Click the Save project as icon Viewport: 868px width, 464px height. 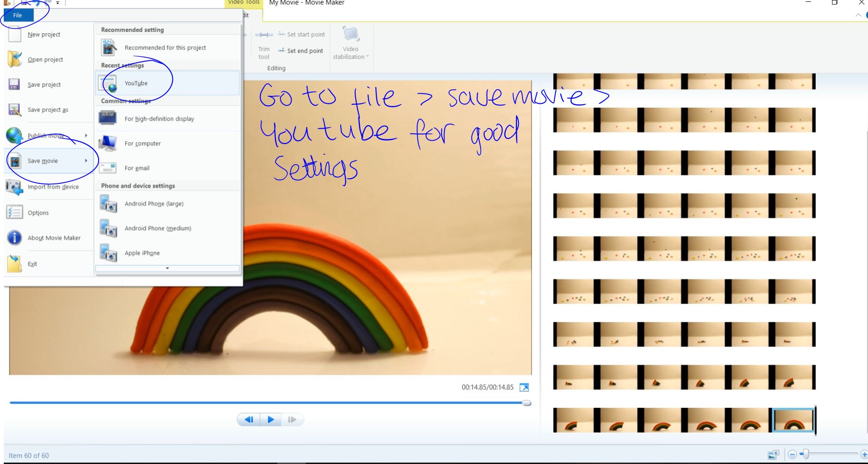(x=14, y=109)
